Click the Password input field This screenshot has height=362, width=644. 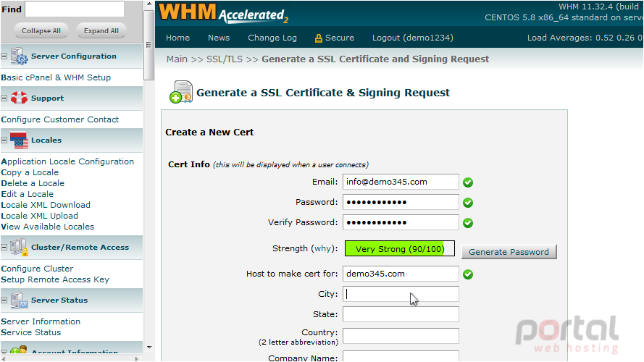(x=401, y=202)
